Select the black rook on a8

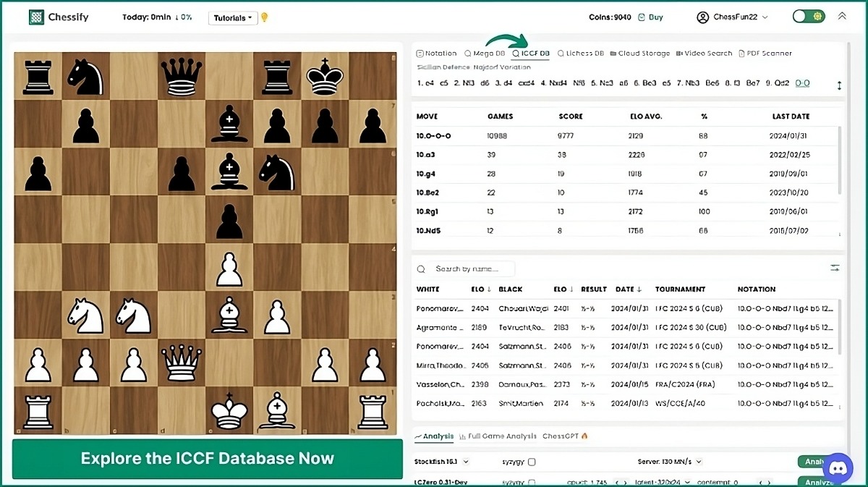38,75
